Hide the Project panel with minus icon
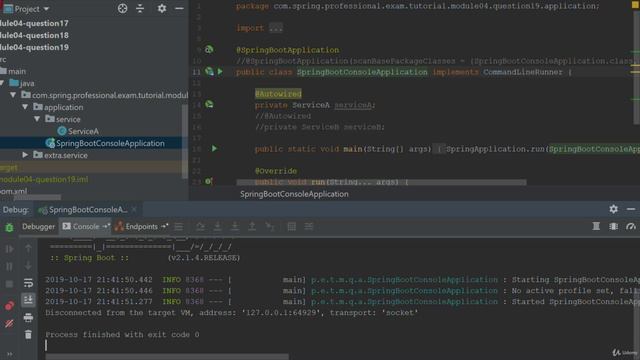This screenshot has width=640, height=360. 179,8
